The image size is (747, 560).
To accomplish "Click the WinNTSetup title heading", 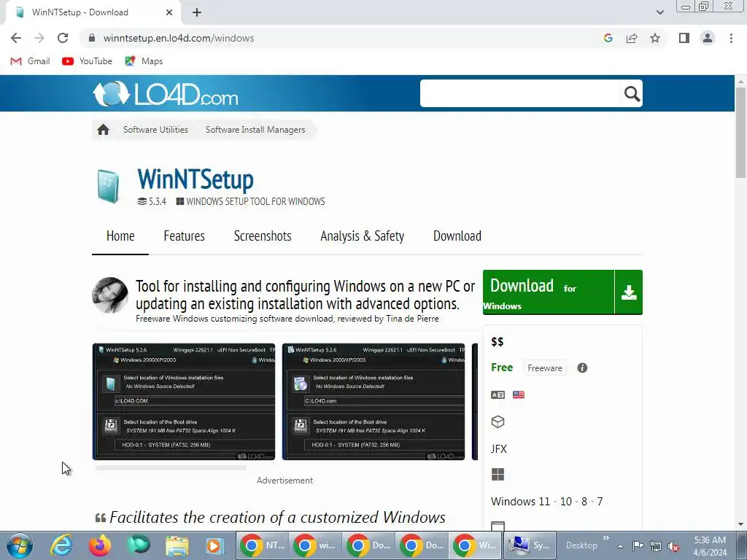I will click(196, 179).
